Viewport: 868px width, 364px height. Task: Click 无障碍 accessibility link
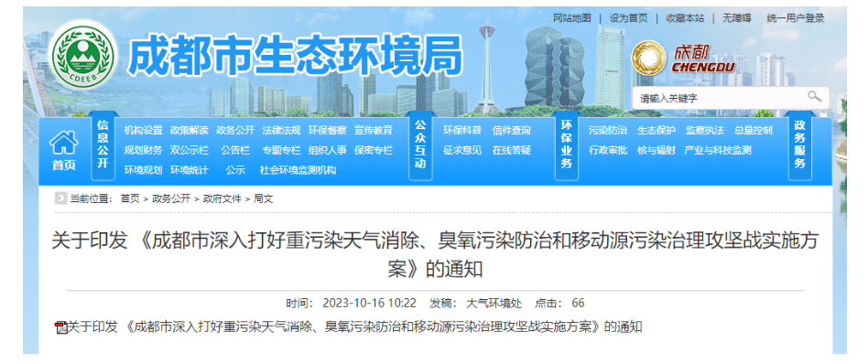pos(736,18)
